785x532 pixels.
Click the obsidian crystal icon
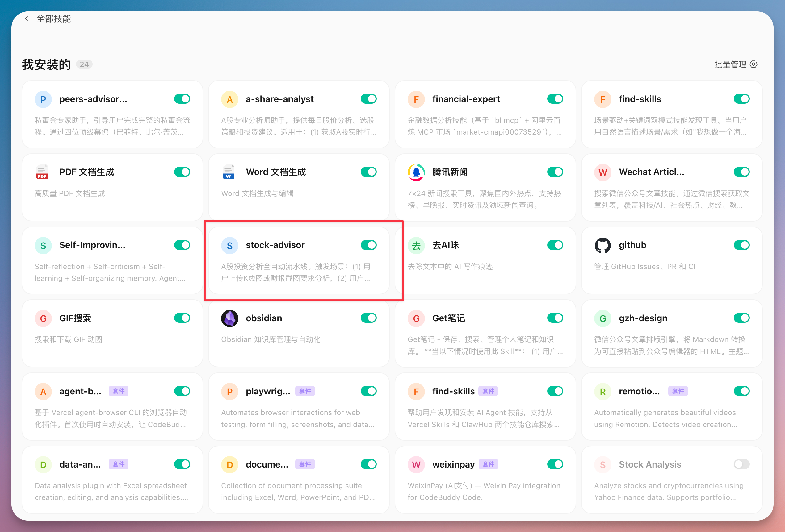(x=230, y=318)
